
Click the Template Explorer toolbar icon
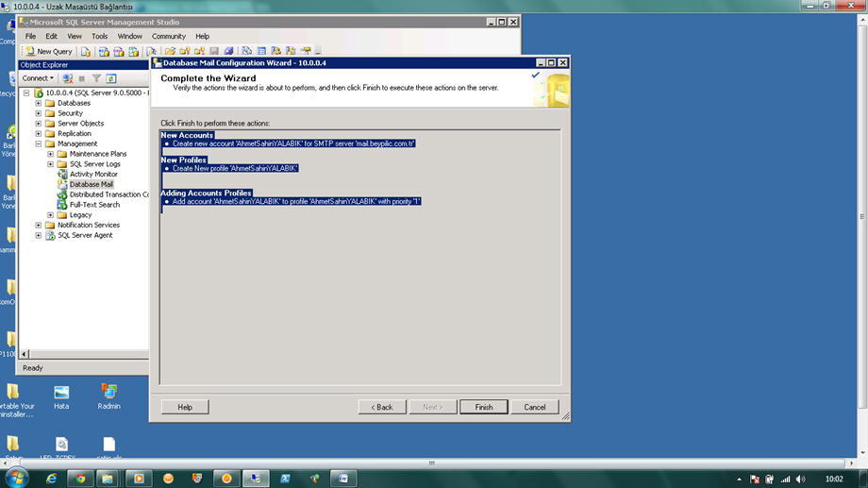291,52
